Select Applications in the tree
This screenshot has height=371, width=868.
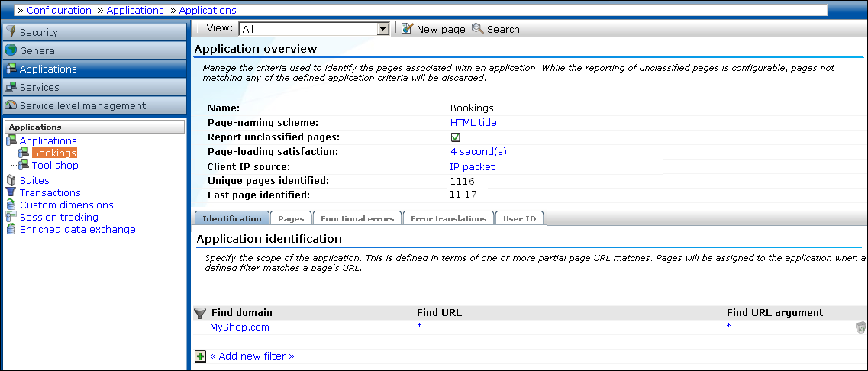pyautogui.click(x=48, y=140)
